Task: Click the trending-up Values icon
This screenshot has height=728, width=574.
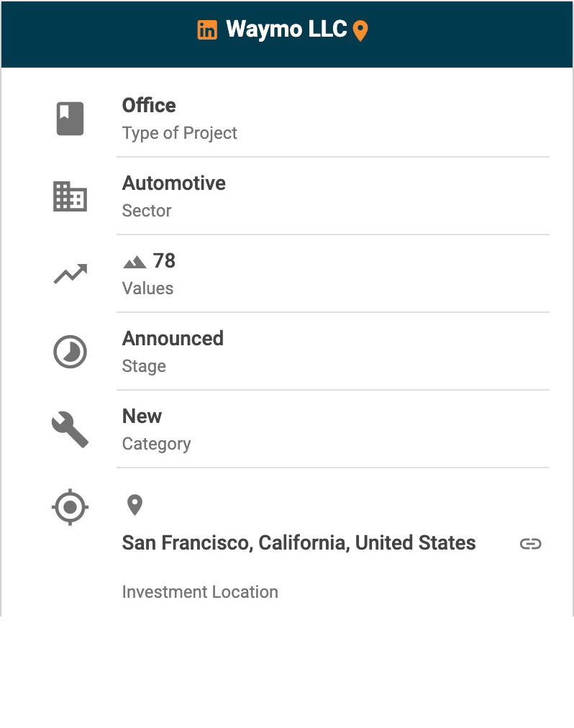Action: [x=70, y=274]
